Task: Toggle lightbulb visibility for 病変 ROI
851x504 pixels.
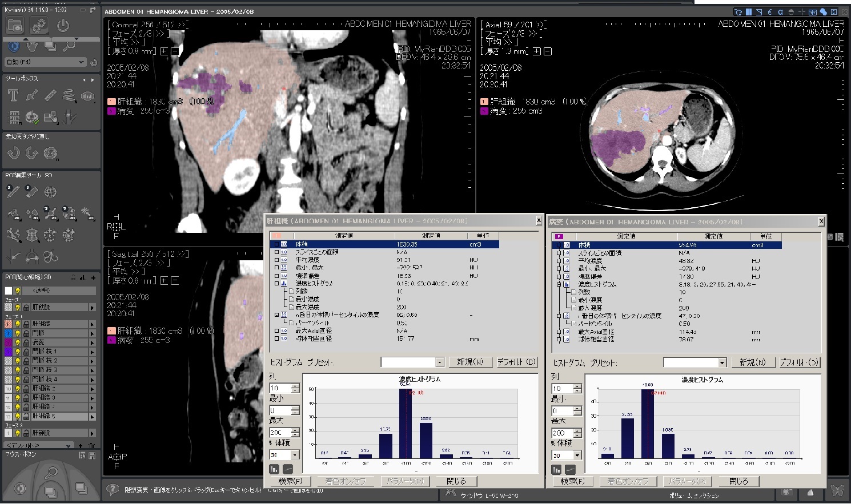Action: tap(18, 342)
